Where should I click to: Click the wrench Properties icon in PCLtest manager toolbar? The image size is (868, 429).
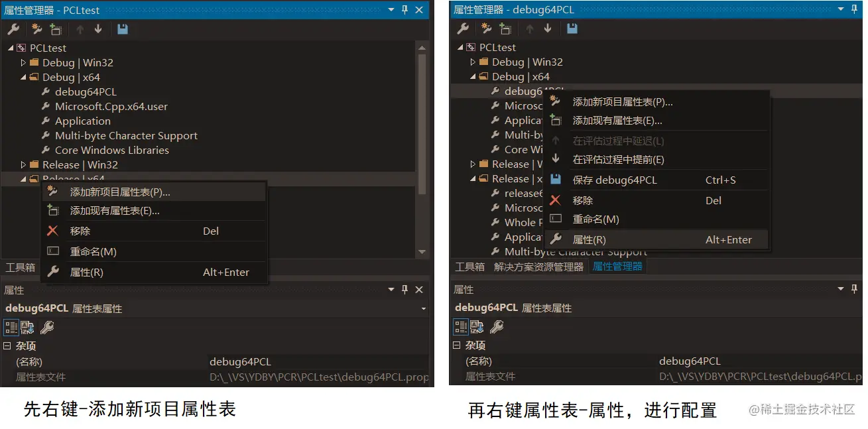click(13, 29)
